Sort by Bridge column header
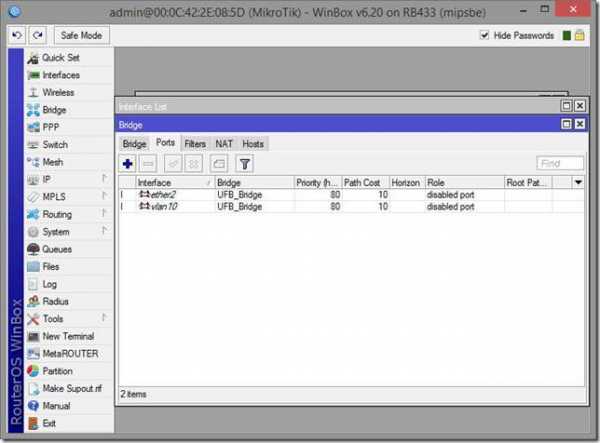600x443 pixels. tap(254, 183)
